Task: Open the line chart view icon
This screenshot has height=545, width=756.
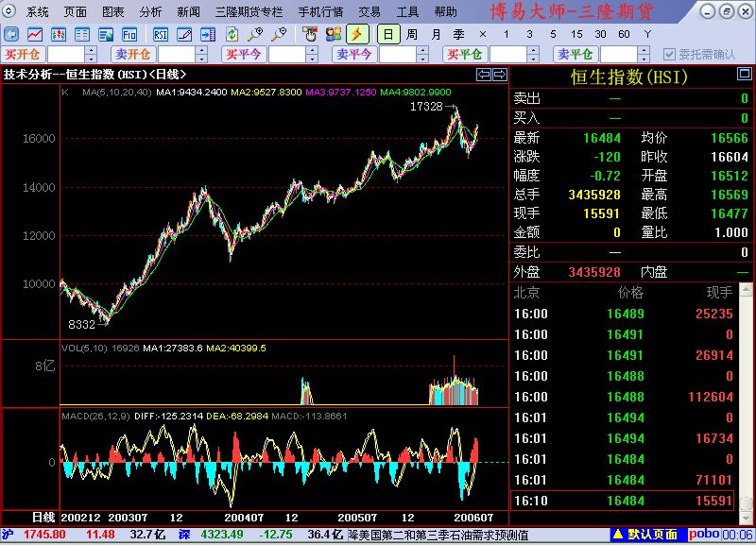Action: click(x=35, y=34)
